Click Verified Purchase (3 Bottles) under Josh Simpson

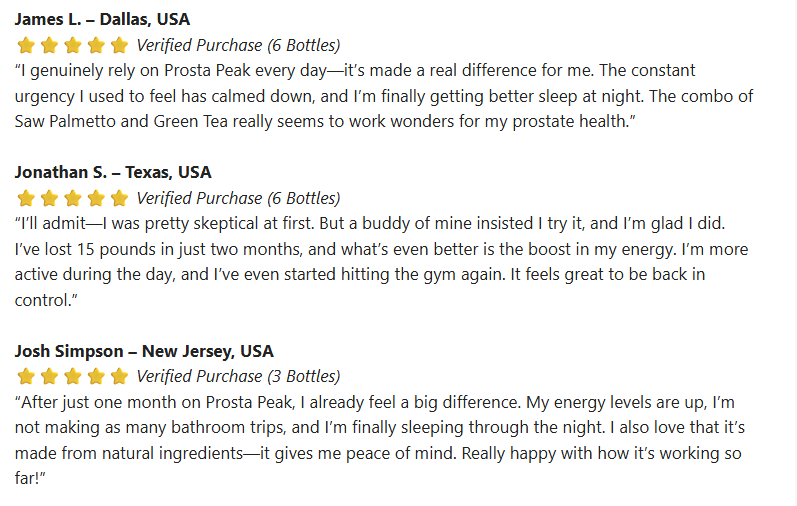238,377
